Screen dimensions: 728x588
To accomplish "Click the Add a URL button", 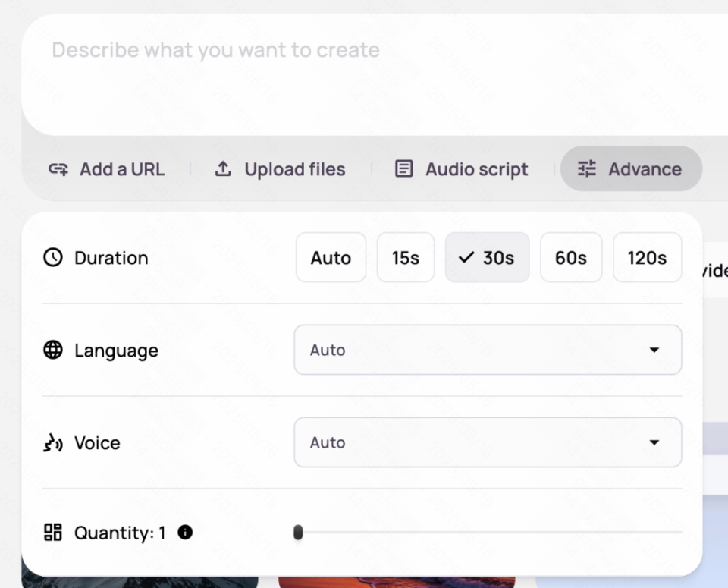I will point(107,169).
